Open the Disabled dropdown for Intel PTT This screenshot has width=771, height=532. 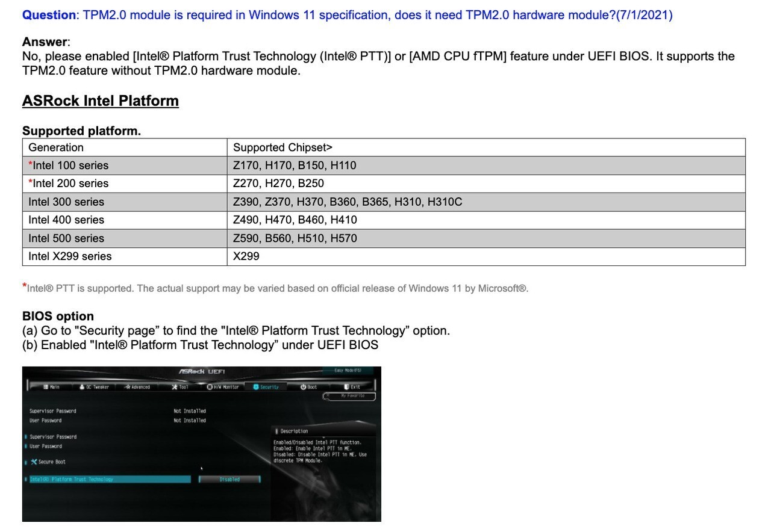click(x=229, y=480)
